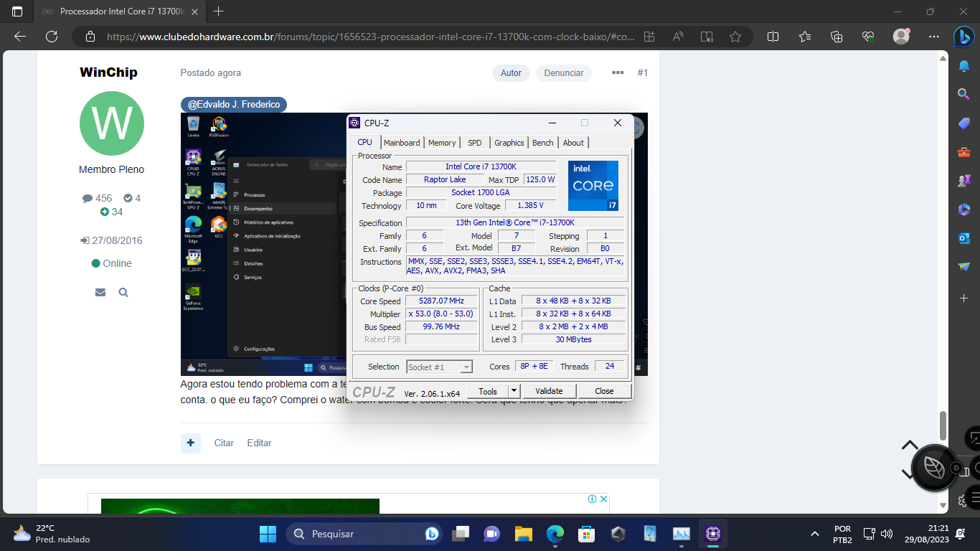Image resolution: width=980 pixels, height=551 pixels.
Task: Click the Denunciar button
Action: (564, 73)
